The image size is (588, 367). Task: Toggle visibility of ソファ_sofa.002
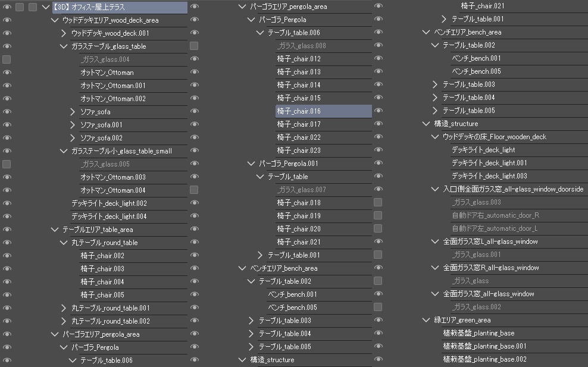(x=7, y=138)
